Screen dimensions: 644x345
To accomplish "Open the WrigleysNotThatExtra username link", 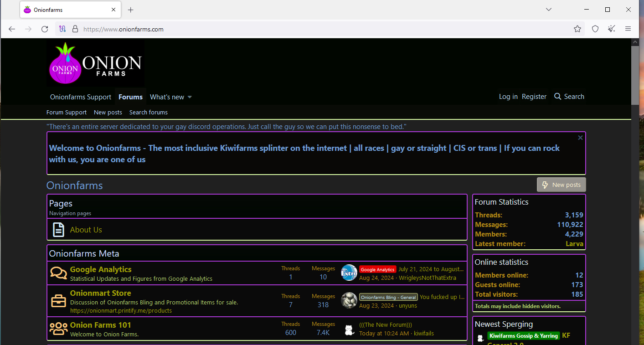I will coord(428,278).
